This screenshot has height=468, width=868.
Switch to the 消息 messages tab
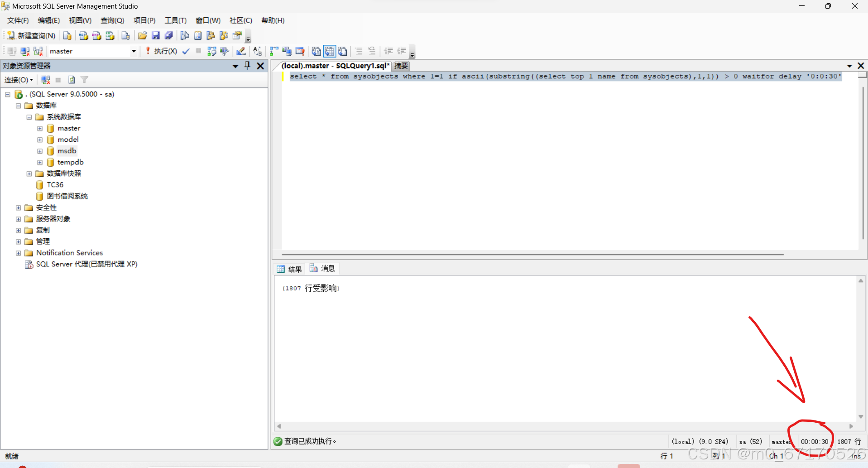322,269
